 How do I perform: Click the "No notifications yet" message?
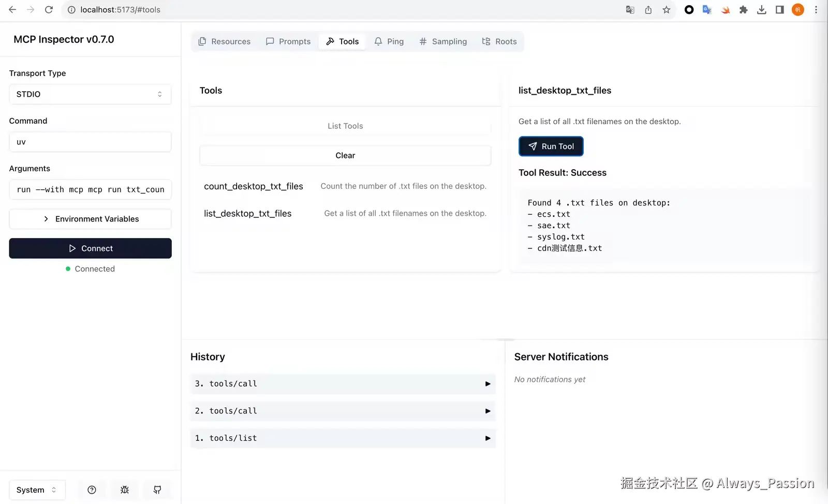coord(550,379)
